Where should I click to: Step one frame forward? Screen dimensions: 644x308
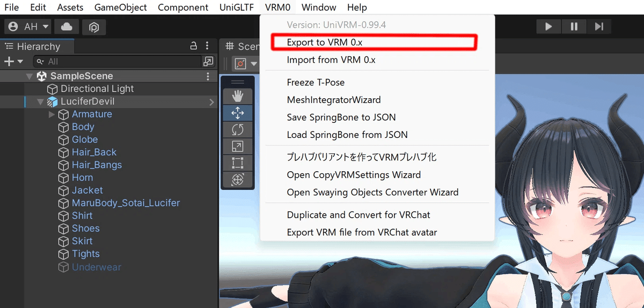[599, 26]
